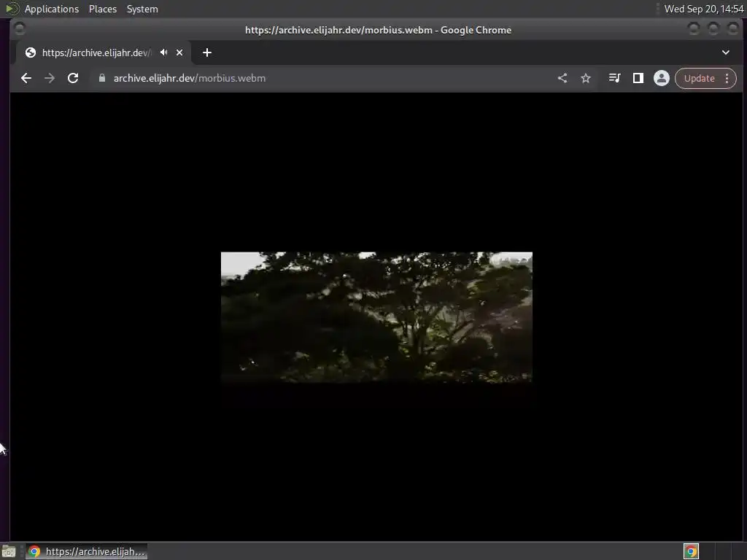Close the archive.elijahr.dev tab

point(179,52)
